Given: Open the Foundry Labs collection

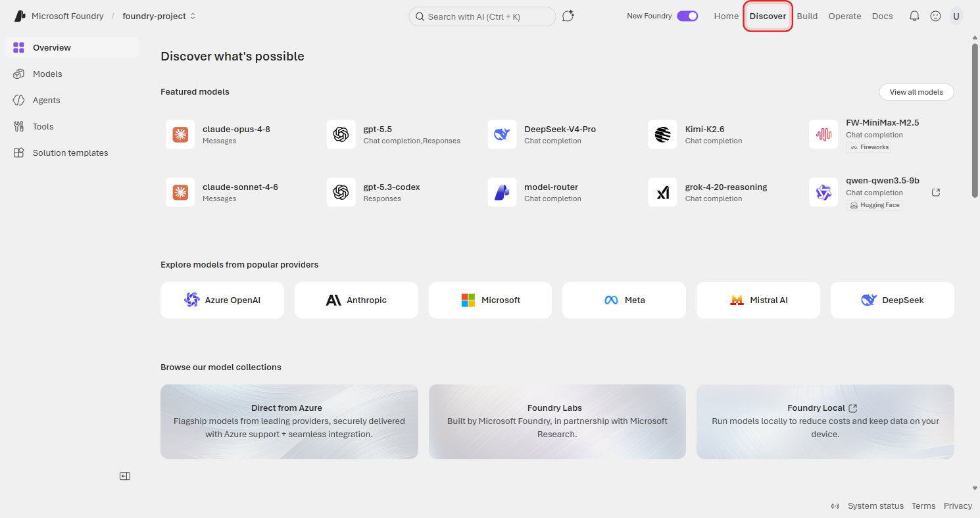Looking at the screenshot, I should click(x=557, y=421).
